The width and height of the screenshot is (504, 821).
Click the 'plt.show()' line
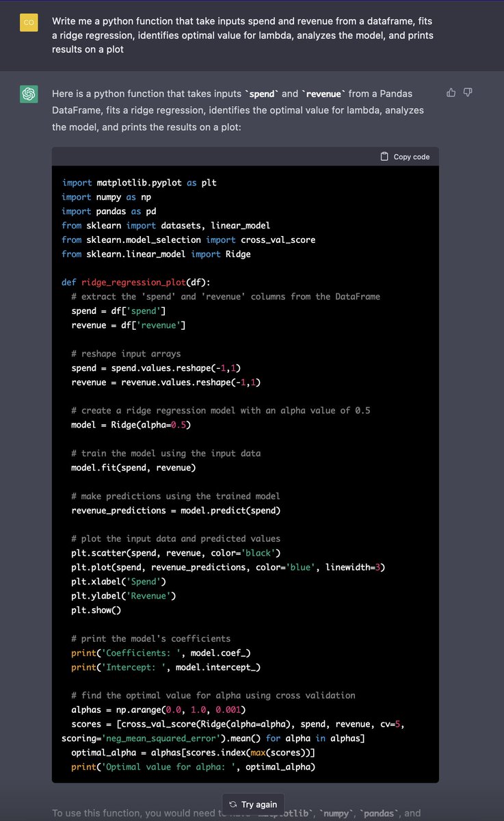pos(96,610)
